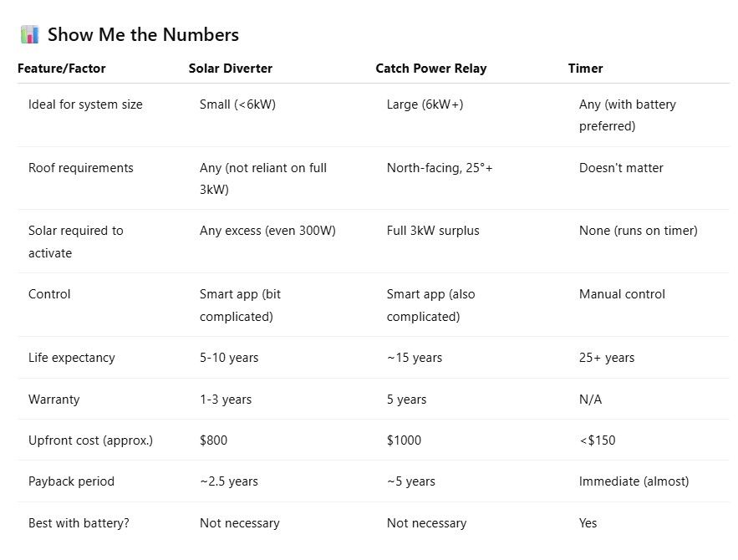Click the Best with battery? row label

coord(79,523)
